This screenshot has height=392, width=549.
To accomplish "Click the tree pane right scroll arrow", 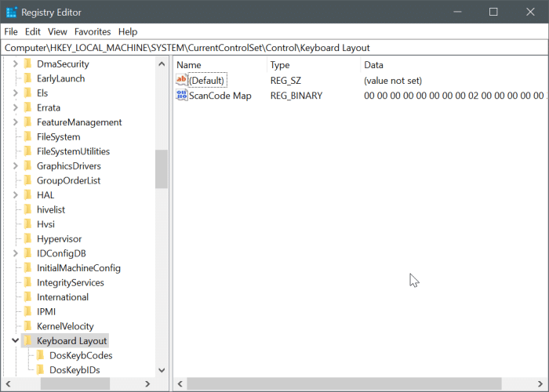I will click(147, 384).
